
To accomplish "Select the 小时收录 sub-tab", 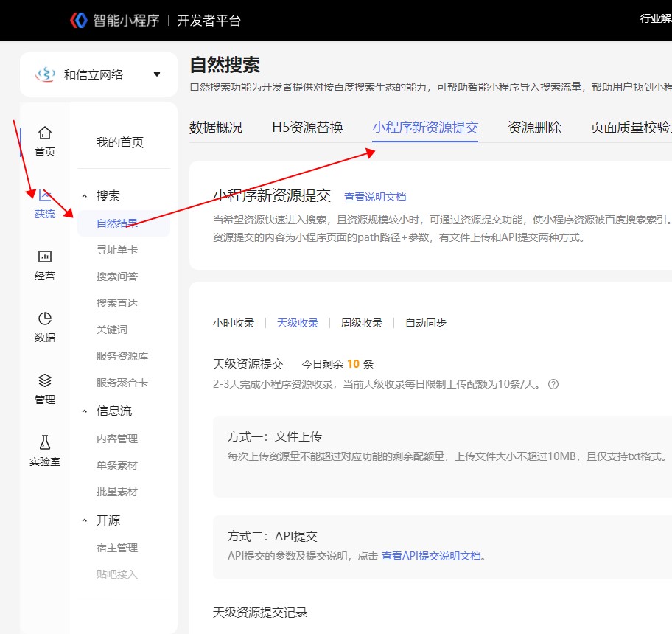I will 234,323.
